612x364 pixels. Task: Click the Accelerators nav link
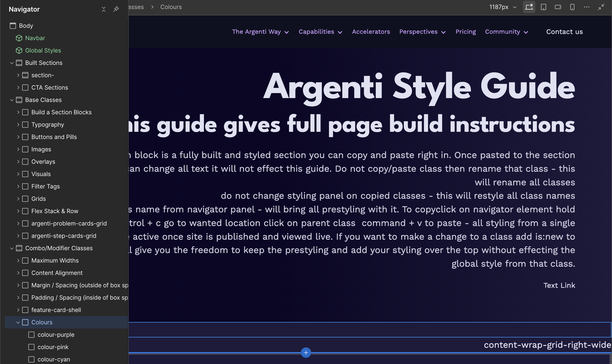[x=371, y=32]
